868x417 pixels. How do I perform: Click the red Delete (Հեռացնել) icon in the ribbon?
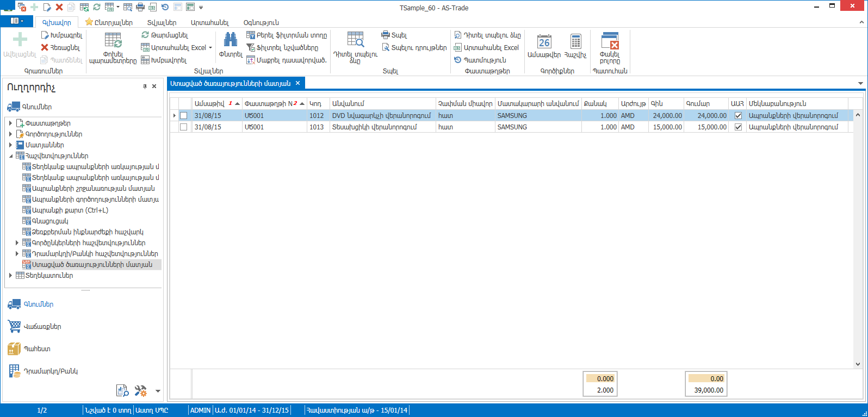pyautogui.click(x=45, y=47)
